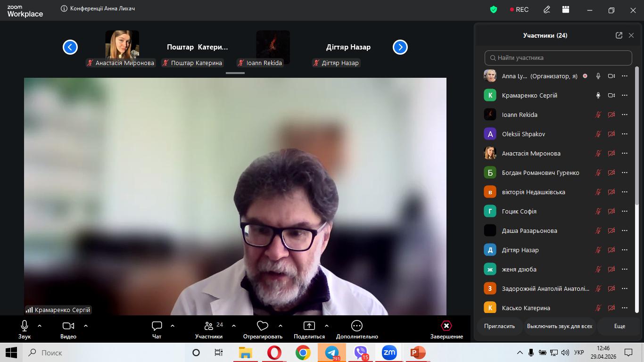Screen dimensions: 644x362
Task: Open Google Chrome from taskbar
Action: [303, 353]
